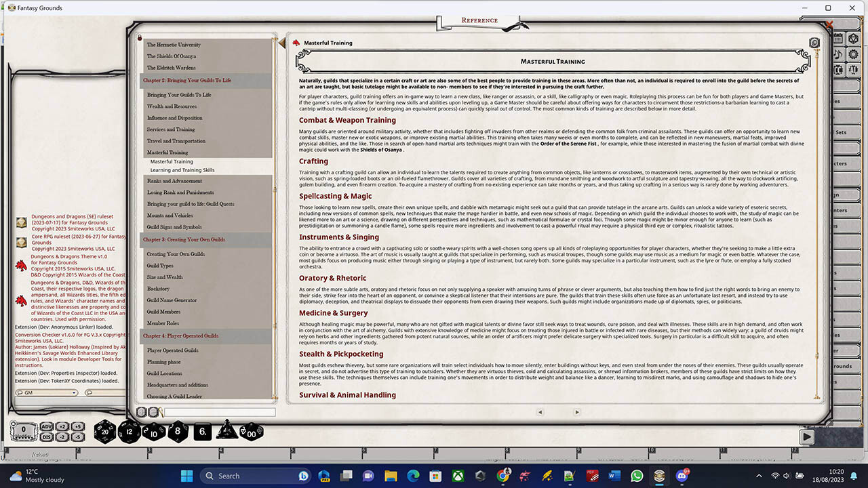Roll the black d20 die
This screenshot has height=488, width=868.
[105, 432]
